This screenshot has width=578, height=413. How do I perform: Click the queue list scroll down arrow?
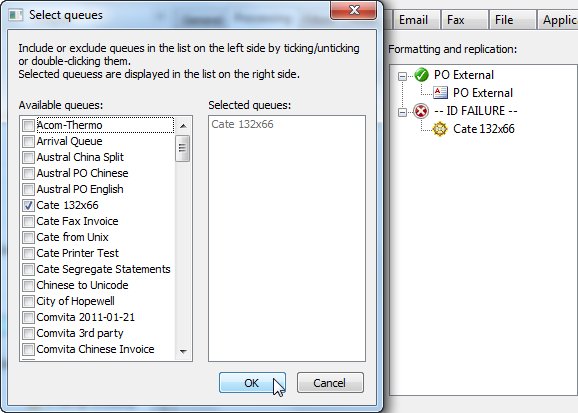[183, 351]
